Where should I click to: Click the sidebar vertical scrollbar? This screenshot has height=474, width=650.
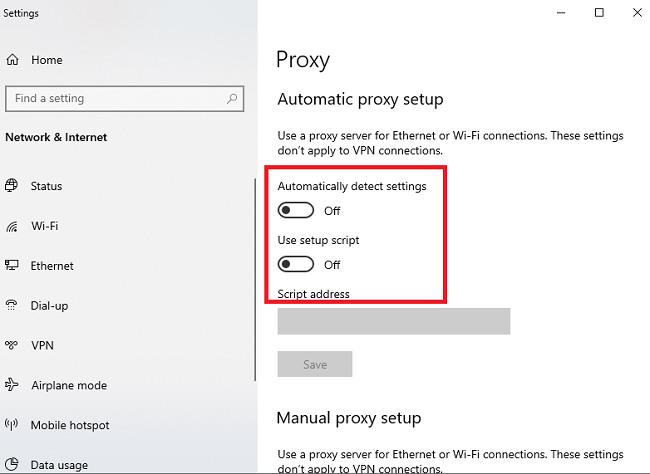point(255,280)
